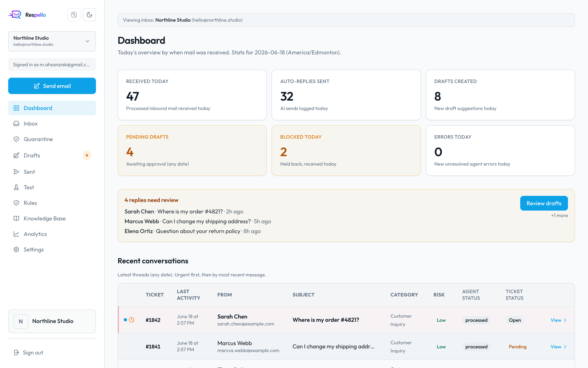Click the clock icon on ticket #1042

click(x=131, y=320)
